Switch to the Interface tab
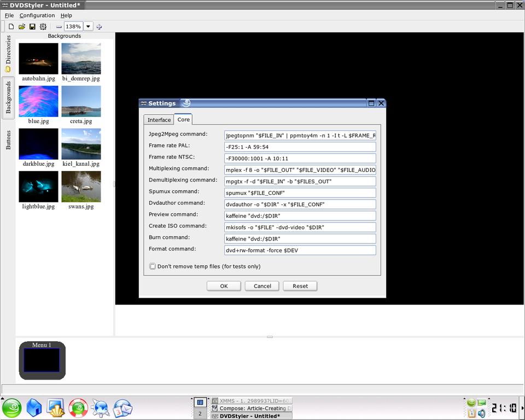Image resolution: width=525 pixels, height=420 pixels. 159,120
